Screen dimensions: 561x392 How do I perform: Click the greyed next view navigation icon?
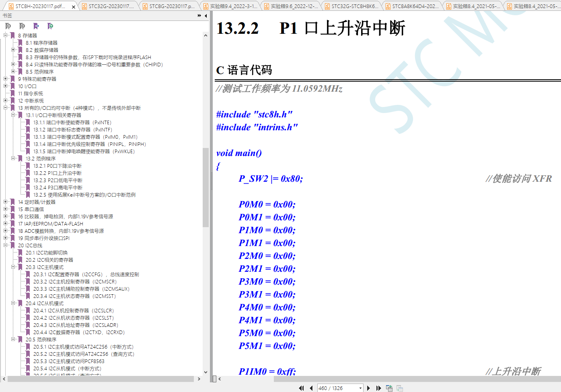pos(400,388)
